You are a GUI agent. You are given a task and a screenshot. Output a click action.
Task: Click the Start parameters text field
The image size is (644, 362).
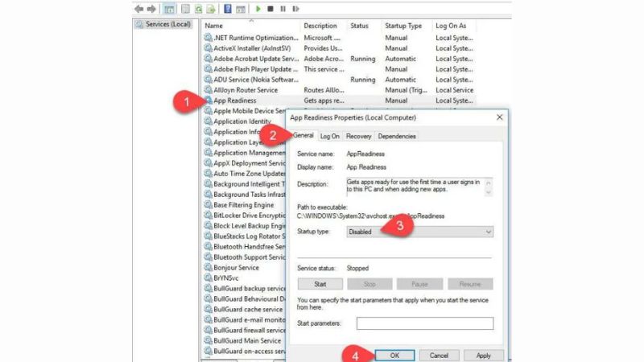tap(424, 323)
